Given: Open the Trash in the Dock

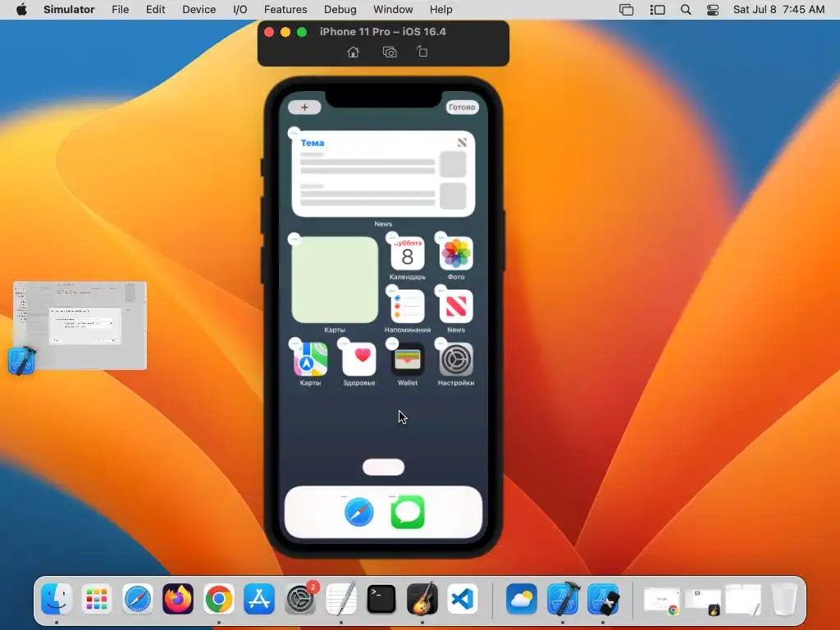Looking at the screenshot, I should (784, 598).
